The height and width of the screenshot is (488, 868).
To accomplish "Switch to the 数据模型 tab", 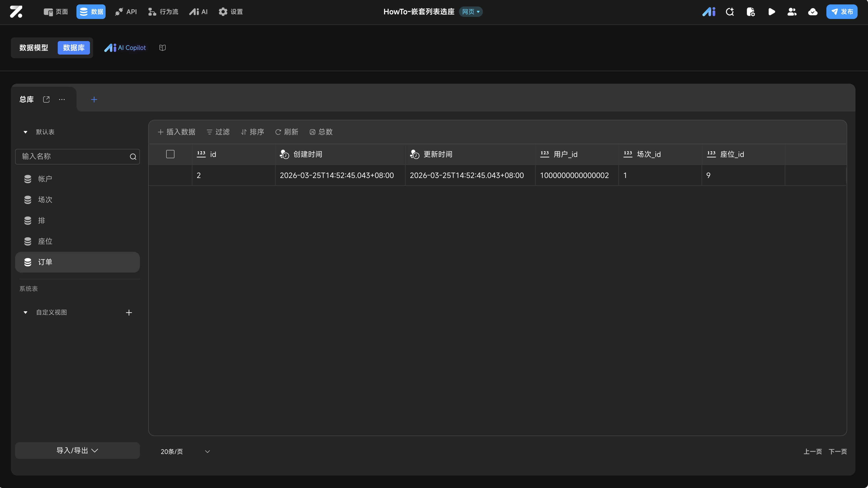I will tap(34, 48).
